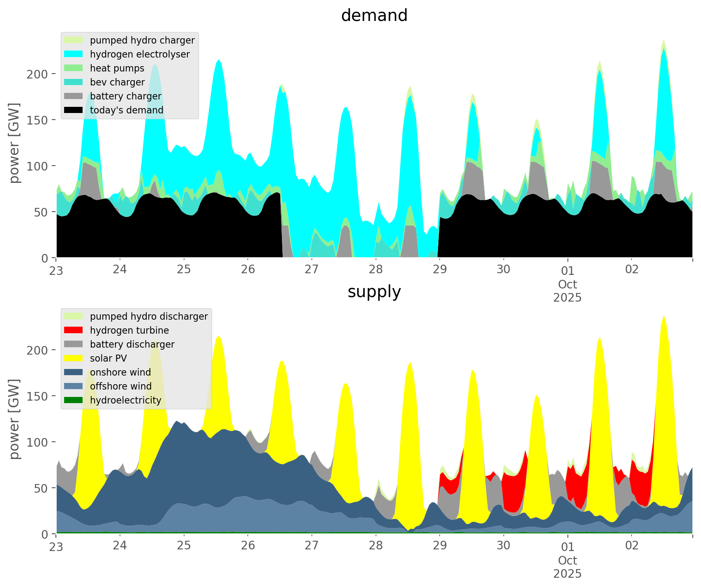This screenshot has width=701, height=588.
Task: Select the 'pumped hydro charger' legend label
Action: 142,40
